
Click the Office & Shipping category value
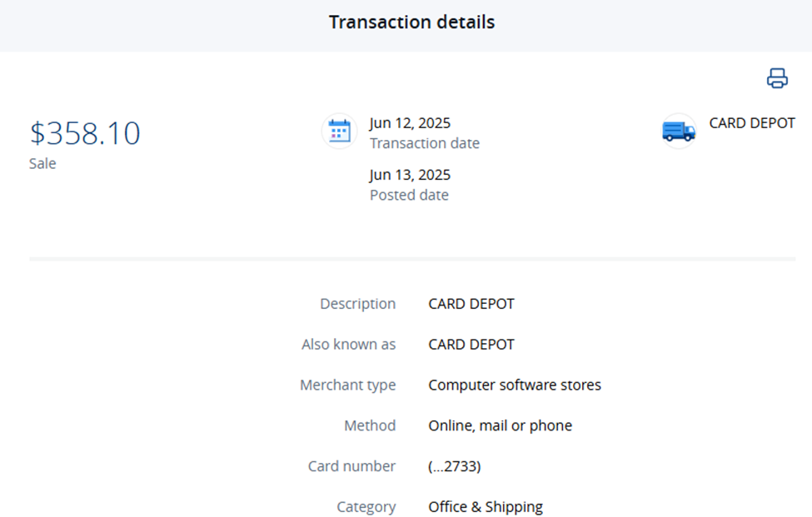[485, 506]
